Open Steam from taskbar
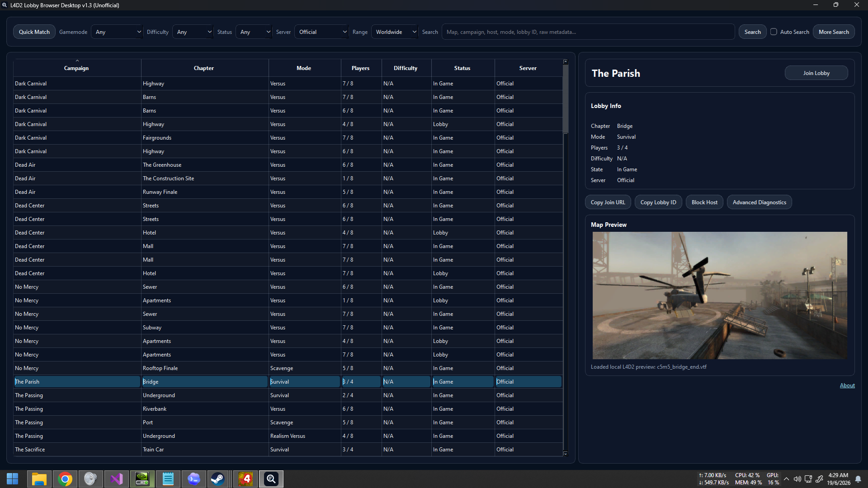This screenshot has width=868, height=488. pyautogui.click(x=218, y=479)
